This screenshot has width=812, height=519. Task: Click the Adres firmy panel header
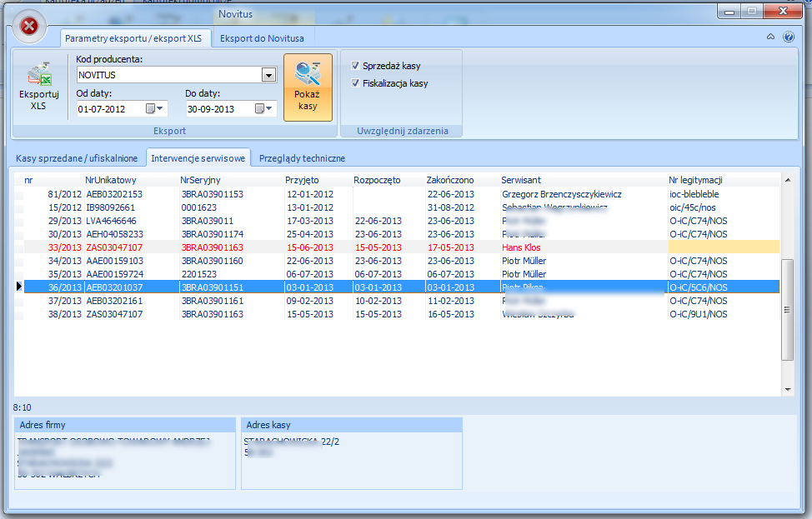pyautogui.click(x=125, y=425)
